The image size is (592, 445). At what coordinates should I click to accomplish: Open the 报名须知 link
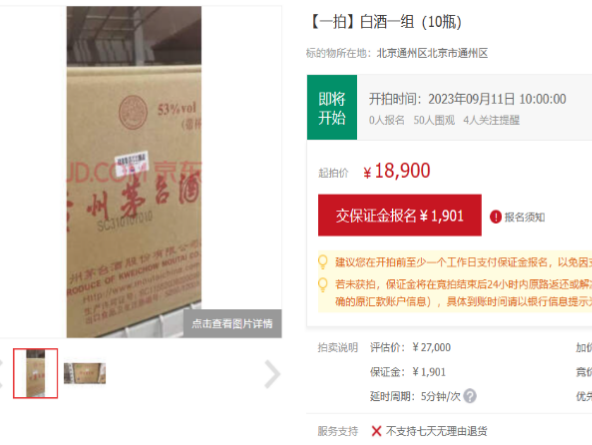point(524,217)
